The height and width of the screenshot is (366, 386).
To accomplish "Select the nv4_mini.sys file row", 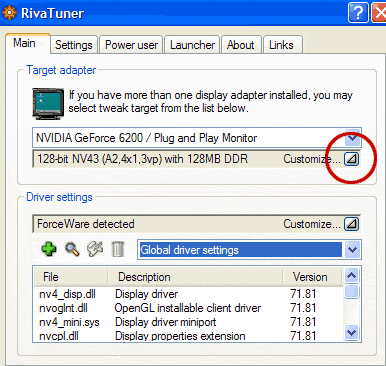I will [x=189, y=322].
